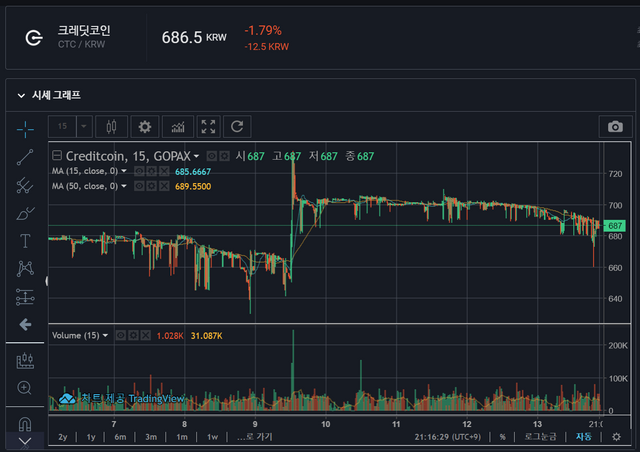Click the zoom in magnifier tool
This screenshot has width=640, height=452.
[24, 387]
